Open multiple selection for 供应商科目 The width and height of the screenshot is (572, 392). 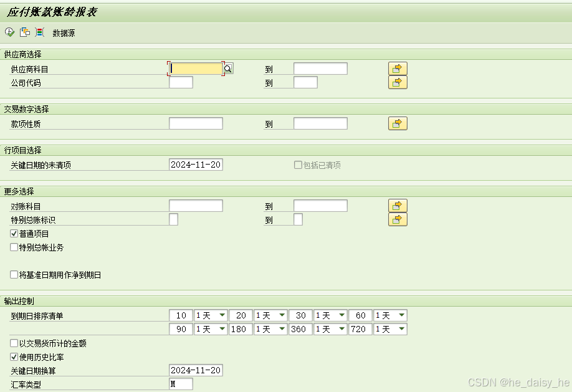398,69
